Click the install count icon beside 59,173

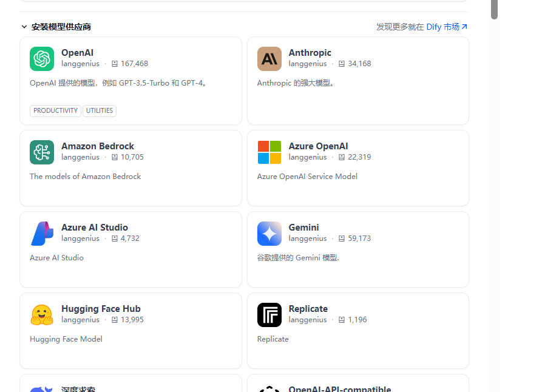342,238
